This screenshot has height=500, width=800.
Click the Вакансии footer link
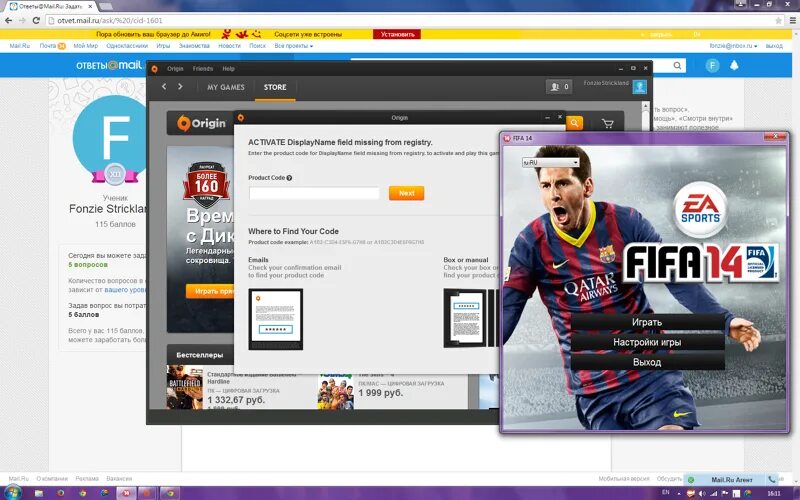point(119,479)
